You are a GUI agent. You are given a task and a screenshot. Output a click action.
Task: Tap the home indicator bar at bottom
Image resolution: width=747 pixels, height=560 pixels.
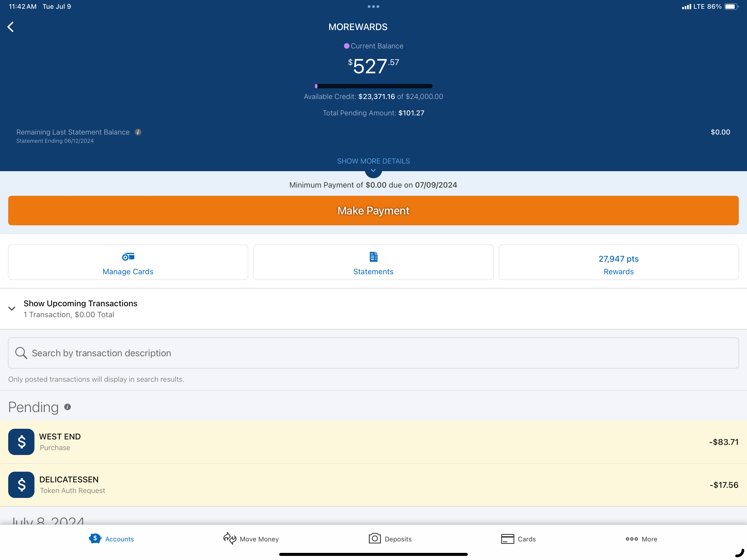click(373, 554)
